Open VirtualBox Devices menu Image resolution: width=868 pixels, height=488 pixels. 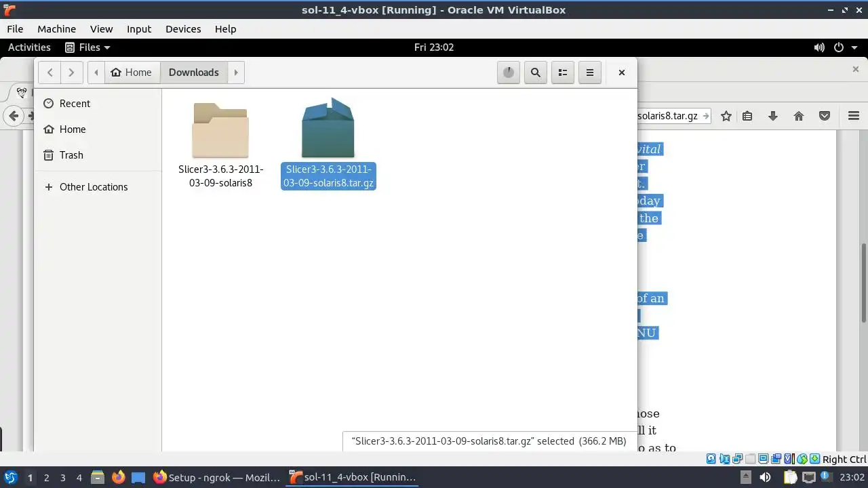pos(183,29)
